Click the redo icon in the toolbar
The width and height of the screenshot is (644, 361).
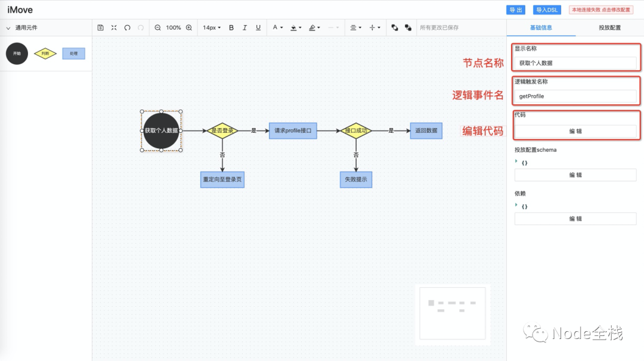coord(140,27)
